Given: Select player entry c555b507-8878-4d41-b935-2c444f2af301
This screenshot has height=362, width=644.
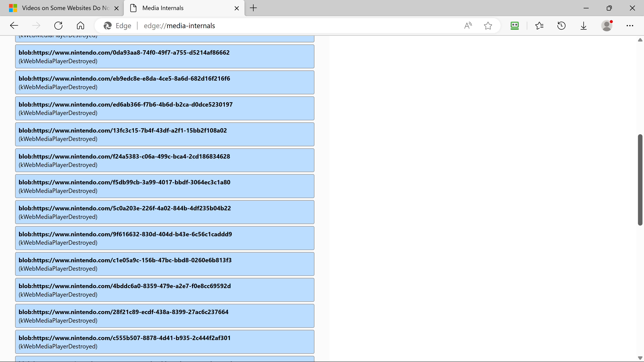Looking at the screenshot, I should [x=165, y=342].
